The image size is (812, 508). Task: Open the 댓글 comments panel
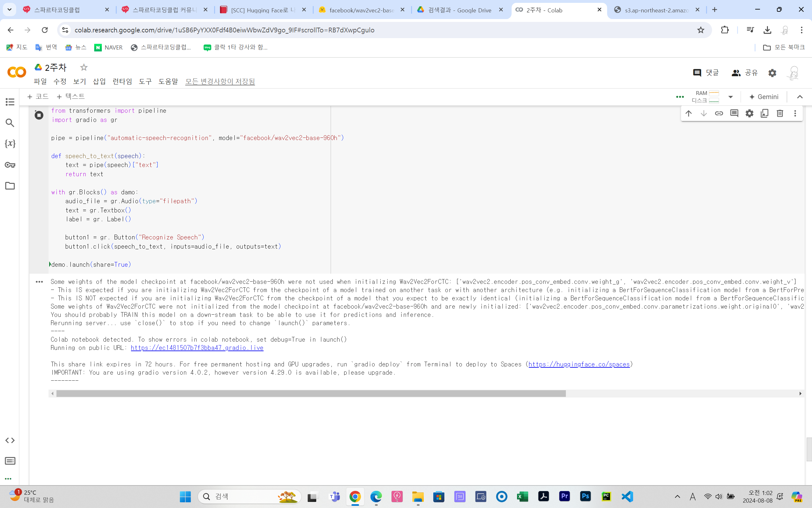(x=706, y=73)
